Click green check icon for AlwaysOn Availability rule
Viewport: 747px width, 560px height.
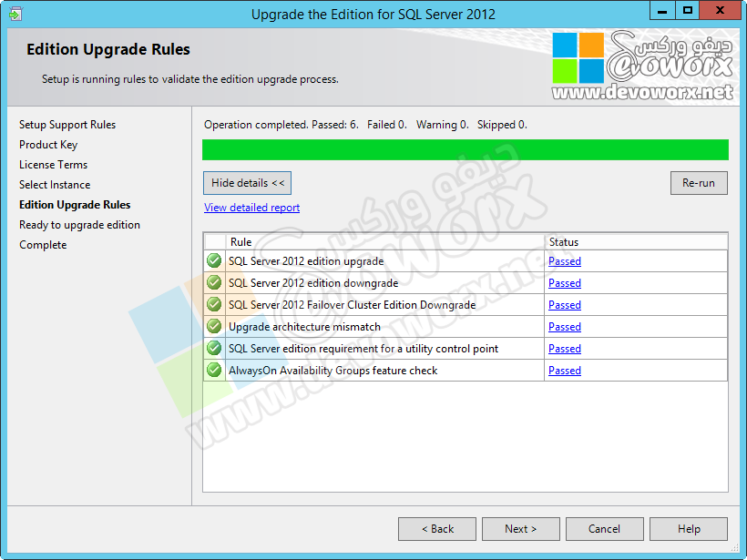(214, 370)
